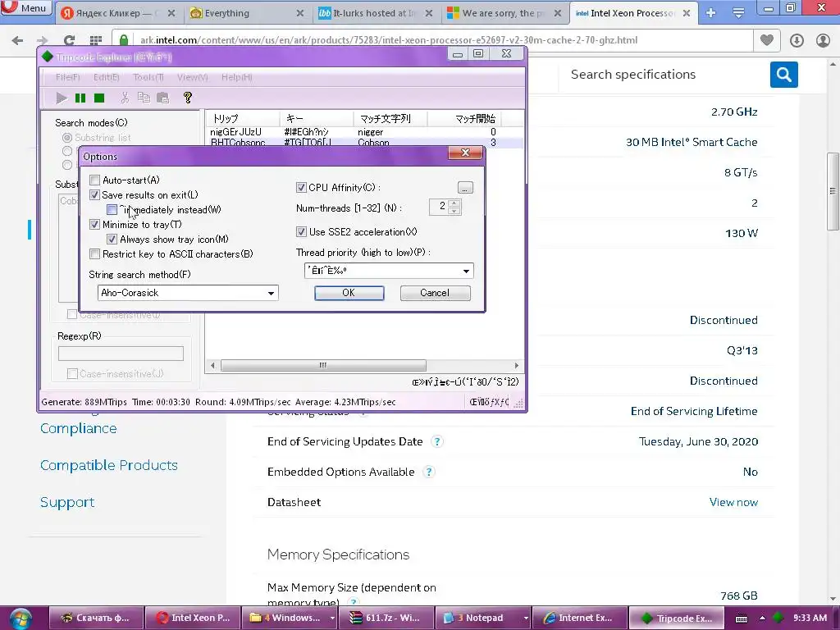Open CPU Affinity settings with the ... button
Viewport: 840px width, 630px height.
tap(465, 188)
